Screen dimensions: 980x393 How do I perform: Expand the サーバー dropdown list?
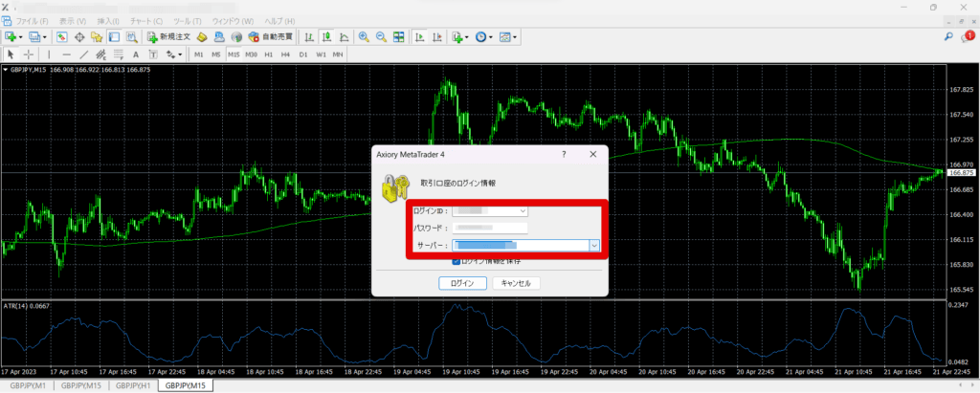(x=594, y=246)
